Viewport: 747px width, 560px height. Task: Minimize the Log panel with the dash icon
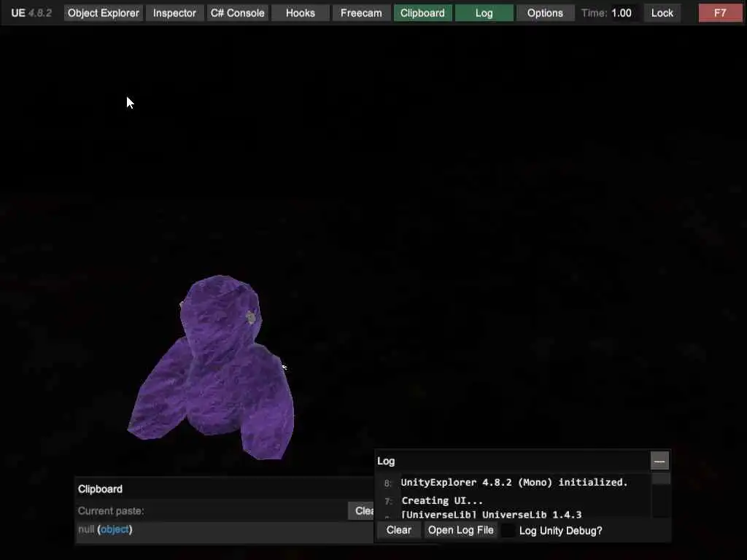tap(659, 461)
